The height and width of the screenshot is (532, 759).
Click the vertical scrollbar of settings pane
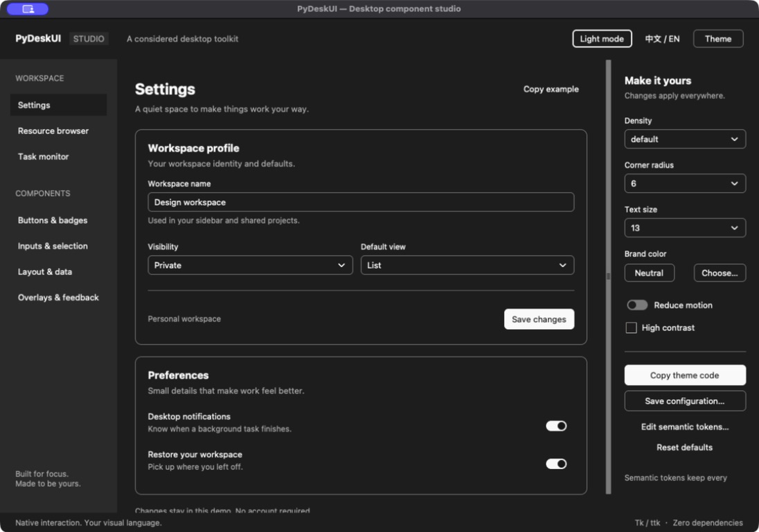tap(609, 276)
